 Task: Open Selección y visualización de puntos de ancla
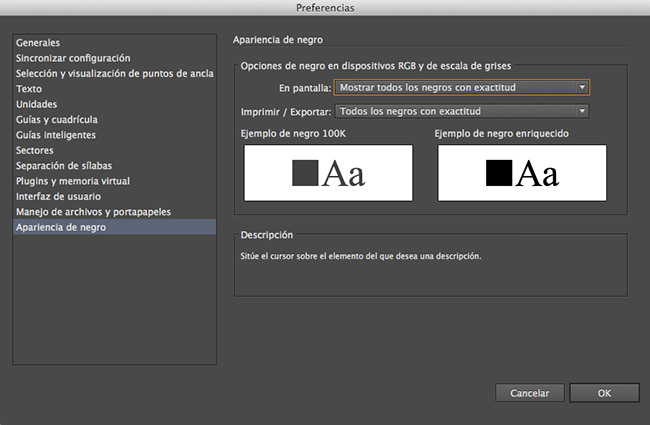[x=114, y=73]
